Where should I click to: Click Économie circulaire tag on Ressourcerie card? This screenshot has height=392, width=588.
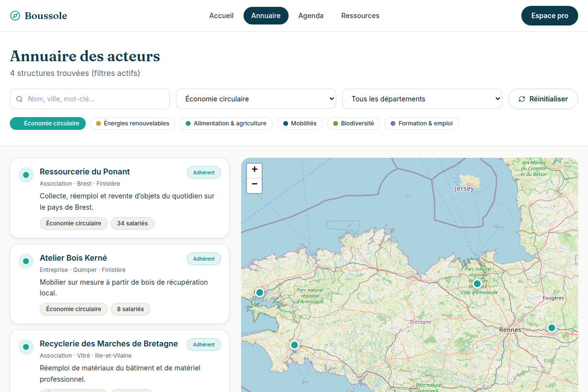coord(73,223)
